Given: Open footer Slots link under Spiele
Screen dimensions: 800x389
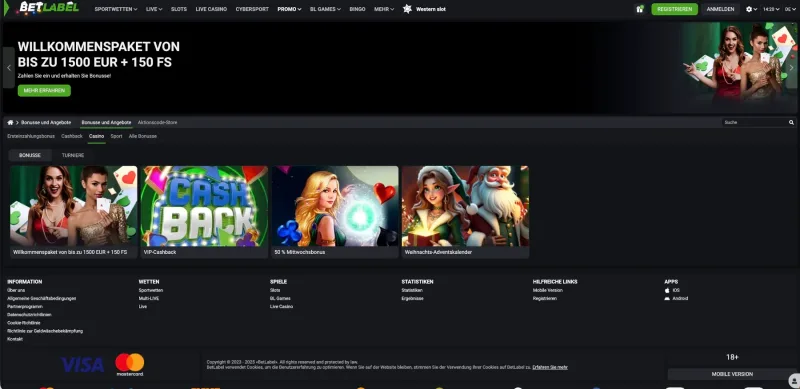Looking at the screenshot, I should (275, 290).
